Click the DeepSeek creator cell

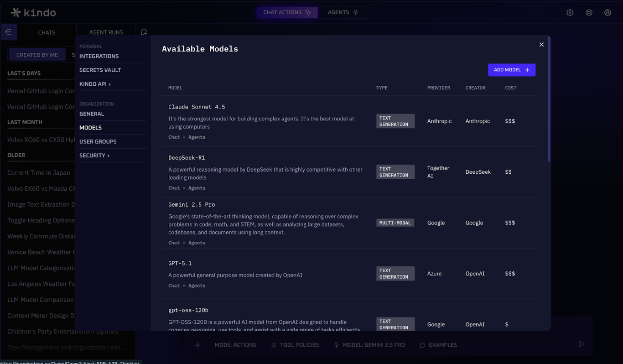pyautogui.click(x=478, y=172)
